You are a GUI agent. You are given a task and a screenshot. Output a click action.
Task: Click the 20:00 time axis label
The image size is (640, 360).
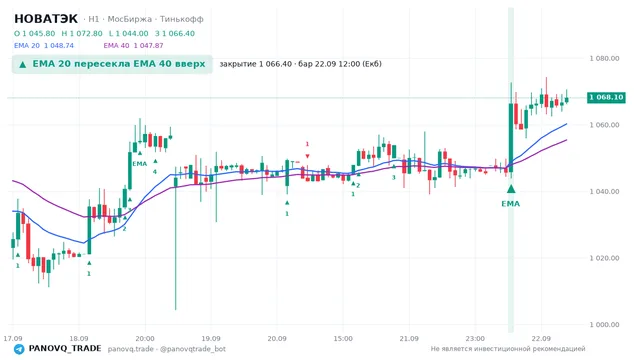point(145,338)
